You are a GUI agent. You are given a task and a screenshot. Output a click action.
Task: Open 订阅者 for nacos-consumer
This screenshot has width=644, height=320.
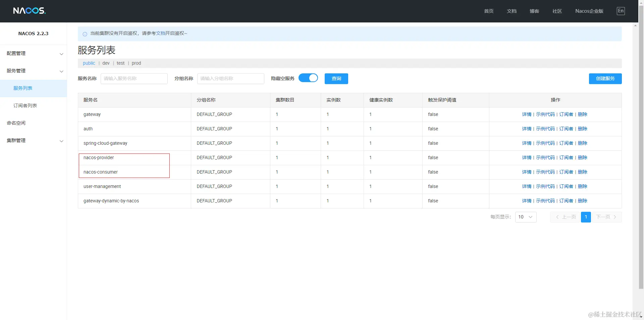[566, 172]
